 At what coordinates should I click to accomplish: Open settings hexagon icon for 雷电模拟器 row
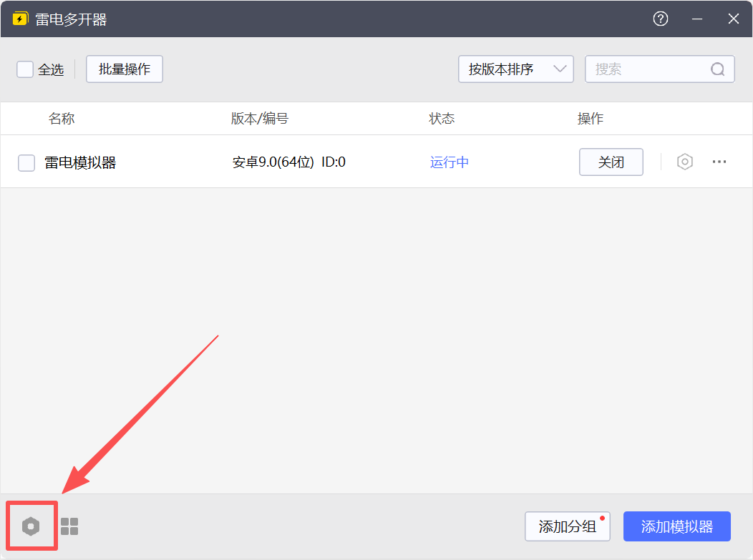coord(685,162)
